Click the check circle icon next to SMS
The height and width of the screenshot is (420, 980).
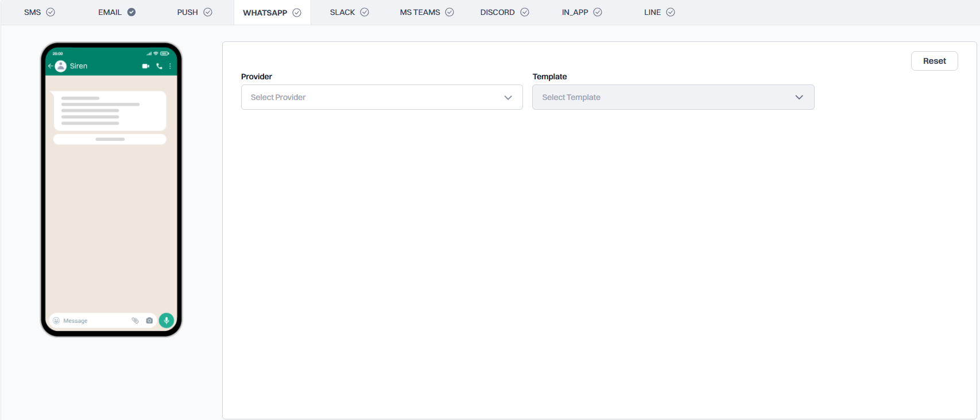point(51,12)
